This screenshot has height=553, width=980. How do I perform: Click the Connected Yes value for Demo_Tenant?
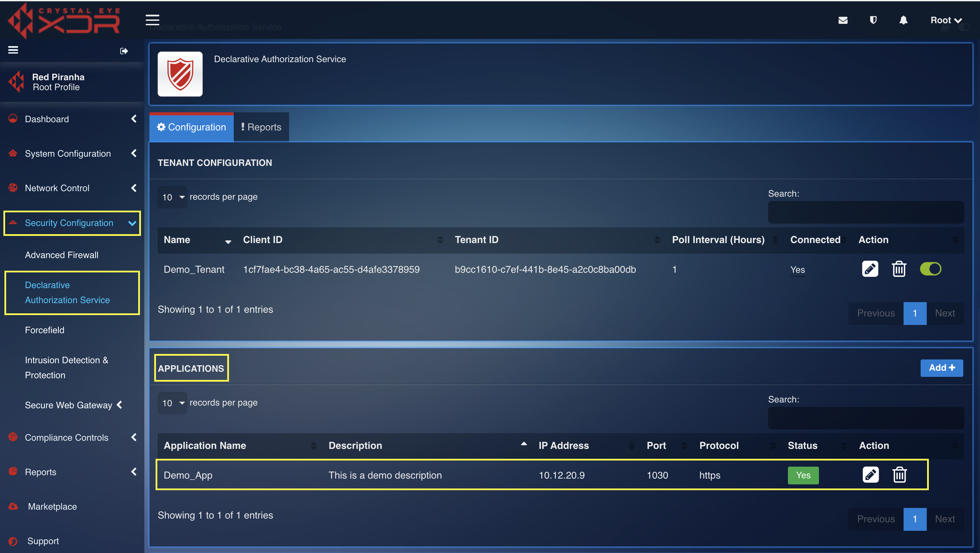tap(797, 270)
